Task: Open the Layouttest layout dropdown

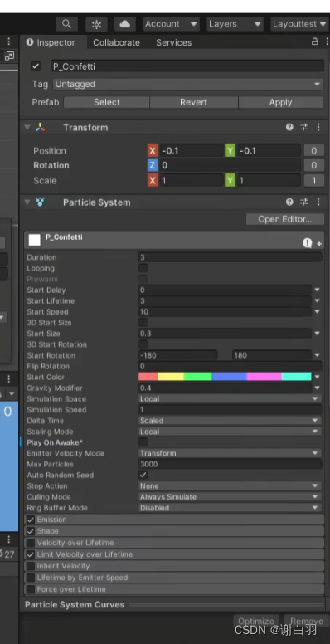Action: pyautogui.click(x=300, y=24)
